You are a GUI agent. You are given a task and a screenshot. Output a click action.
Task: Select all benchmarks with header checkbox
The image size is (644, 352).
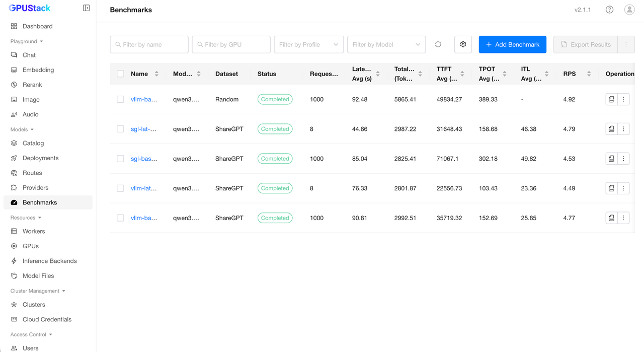tap(120, 74)
